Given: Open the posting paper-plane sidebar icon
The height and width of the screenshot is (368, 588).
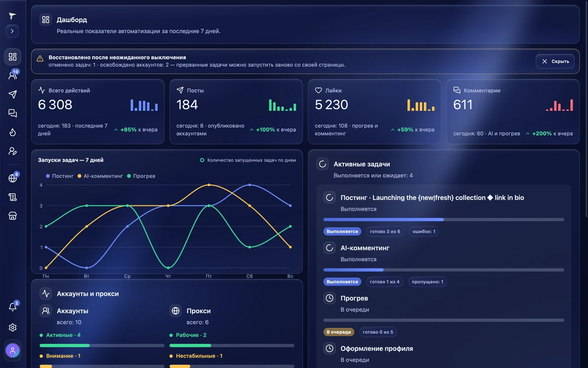Looking at the screenshot, I should (12, 95).
